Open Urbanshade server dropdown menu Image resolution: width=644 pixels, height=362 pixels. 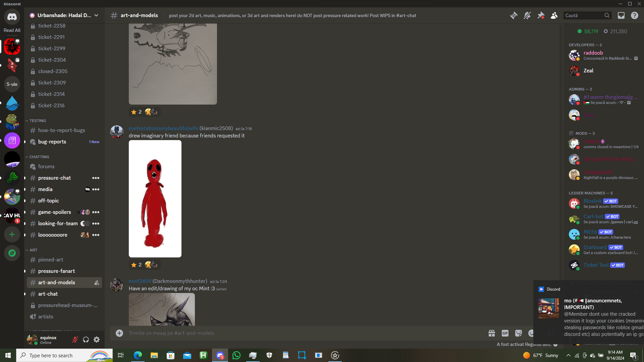click(x=96, y=15)
